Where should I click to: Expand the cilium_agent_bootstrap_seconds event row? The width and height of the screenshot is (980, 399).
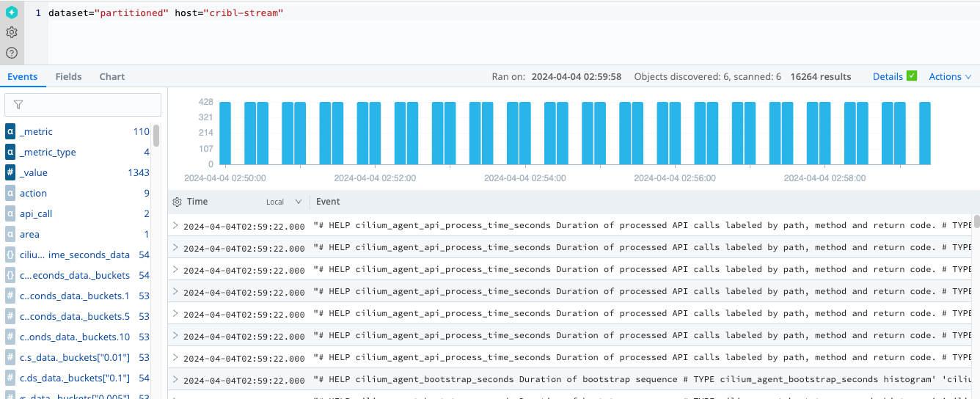pyautogui.click(x=175, y=380)
